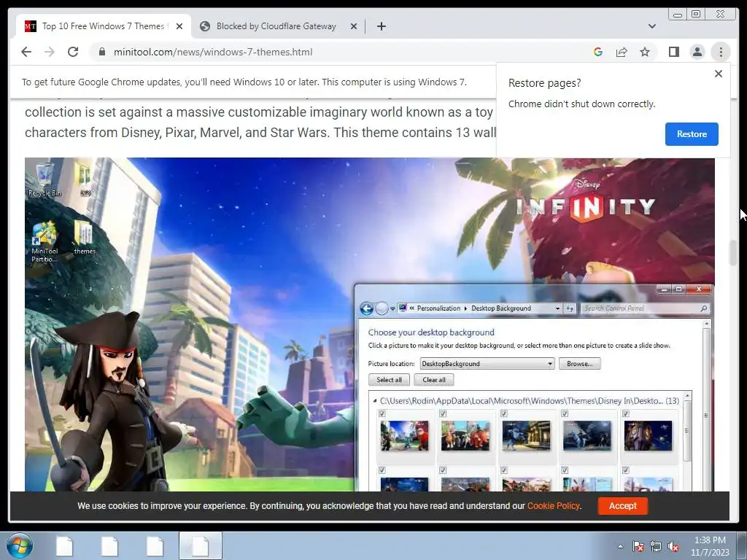
Task: Switch to Blocked by Cloudflare Gateway tab
Action: pos(279,26)
